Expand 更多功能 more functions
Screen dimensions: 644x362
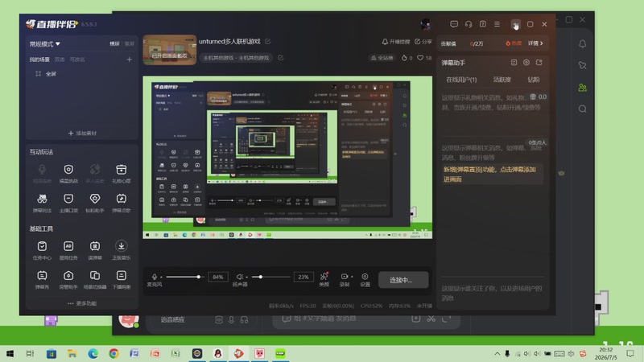[x=82, y=303]
